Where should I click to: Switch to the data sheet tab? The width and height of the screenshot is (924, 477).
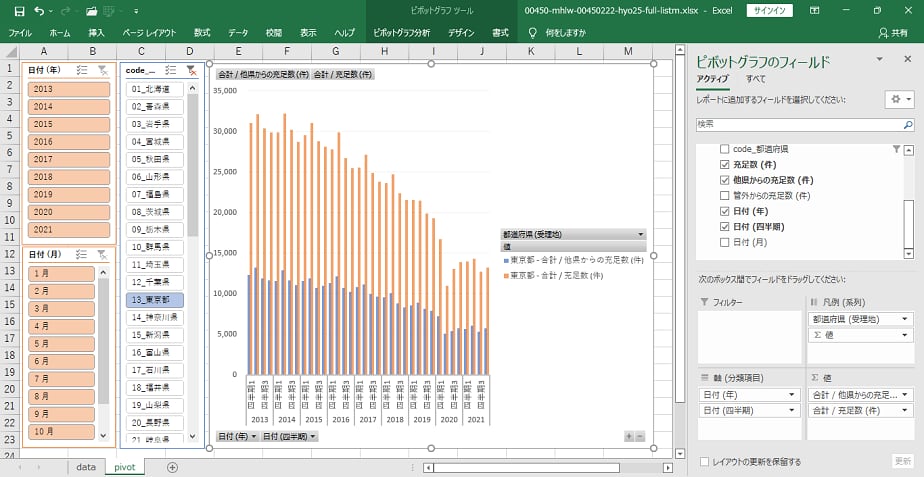86,467
